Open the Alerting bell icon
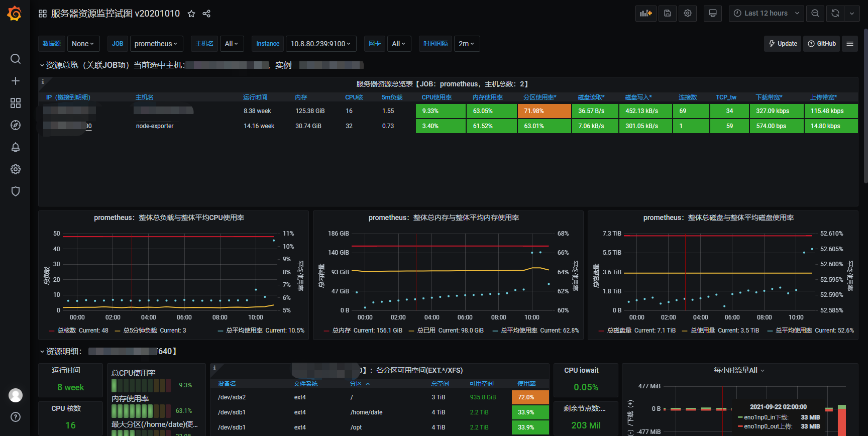Viewport: 868px width, 436px height. (x=16, y=147)
